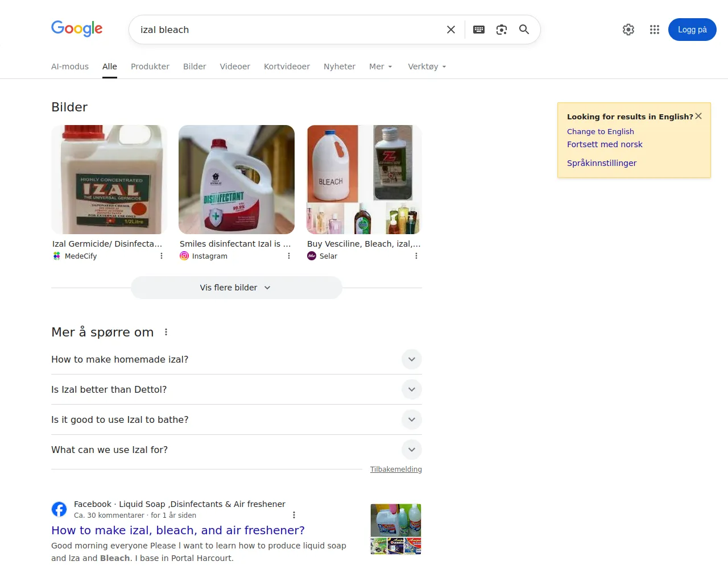Open more options for Selar image result

(x=416, y=256)
